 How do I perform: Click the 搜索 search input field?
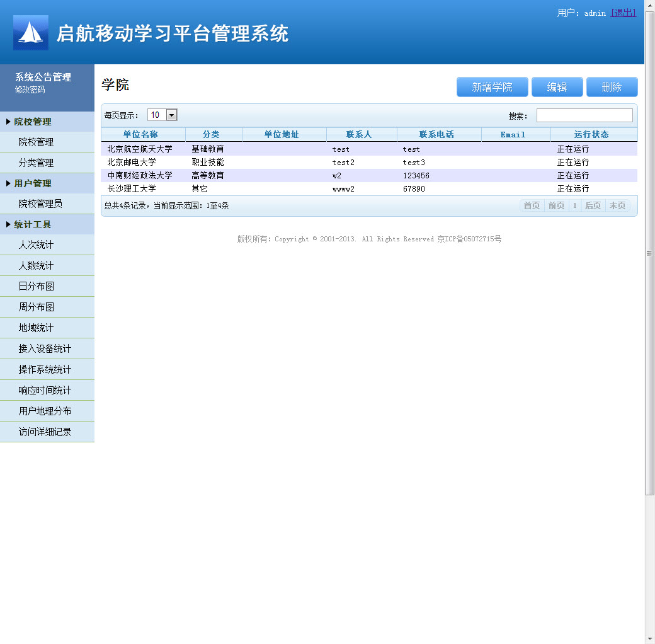pos(584,115)
